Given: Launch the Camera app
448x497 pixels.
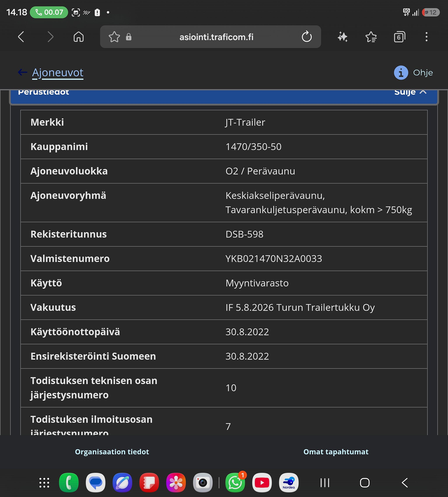Looking at the screenshot, I should (x=203, y=483).
